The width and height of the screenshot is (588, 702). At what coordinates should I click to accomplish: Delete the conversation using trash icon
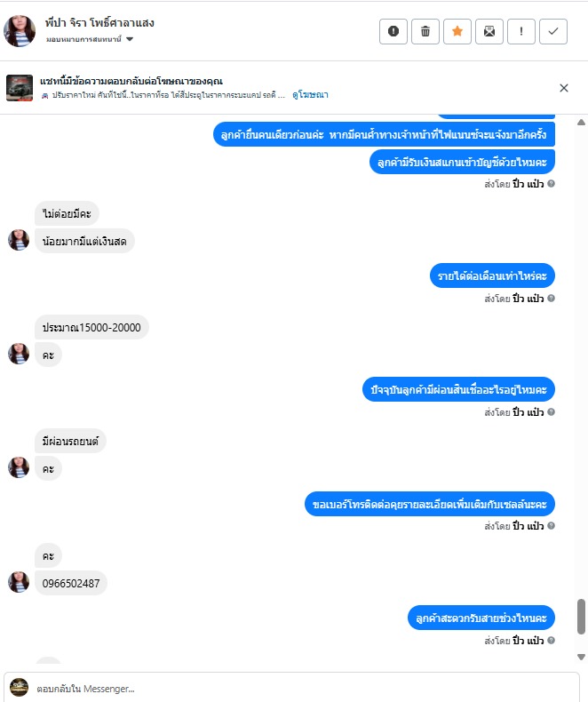pyautogui.click(x=425, y=31)
